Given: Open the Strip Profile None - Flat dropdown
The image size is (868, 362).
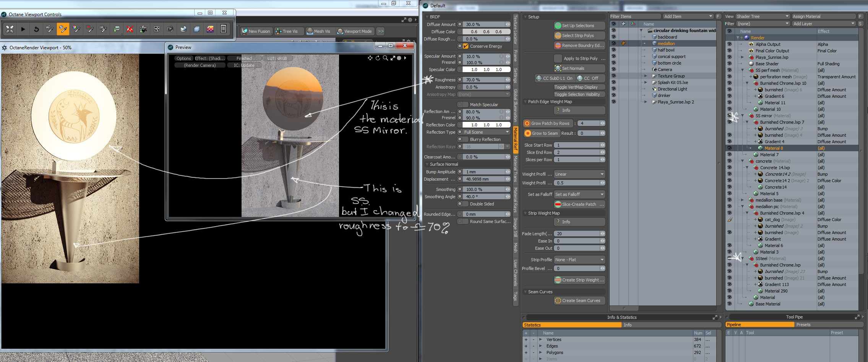Looking at the screenshot, I should (579, 260).
